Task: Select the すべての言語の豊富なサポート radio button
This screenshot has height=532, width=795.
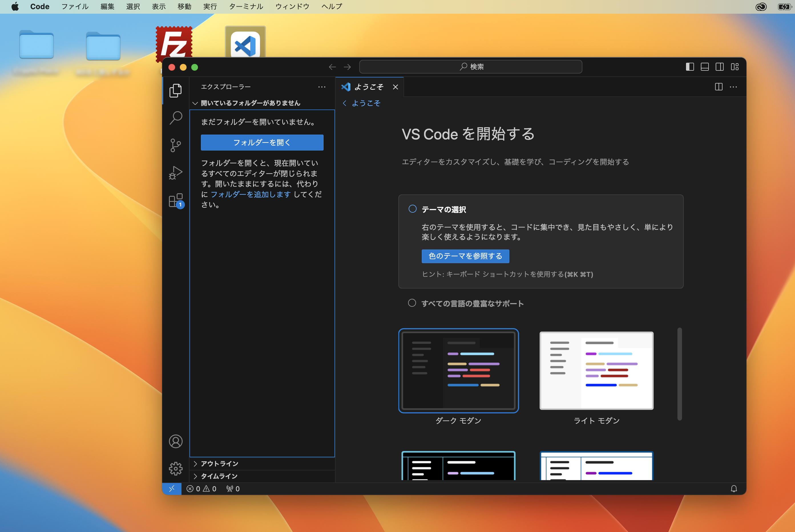Action: tap(412, 303)
